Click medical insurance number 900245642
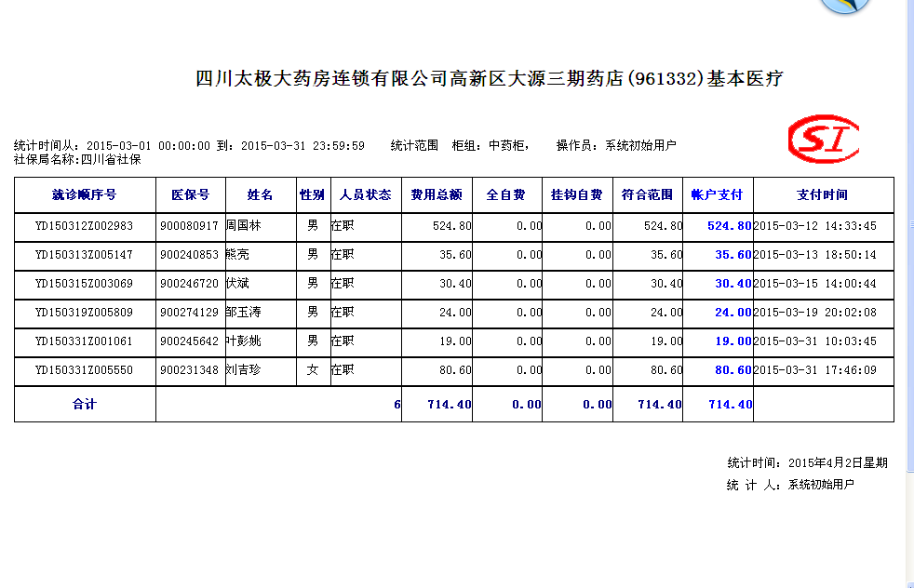Image resolution: width=914 pixels, height=588 pixels. [190, 341]
